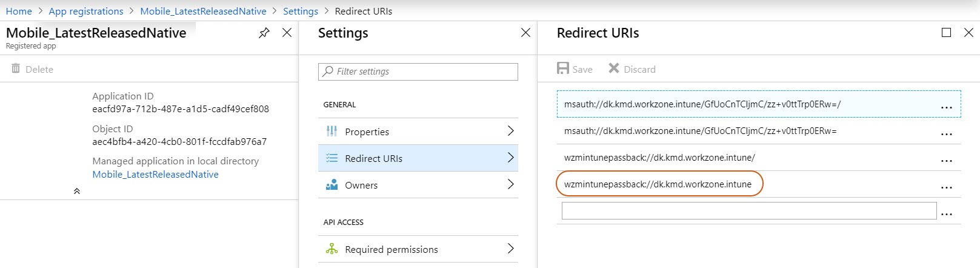Click the Required permissions hierarchy icon

332,249
